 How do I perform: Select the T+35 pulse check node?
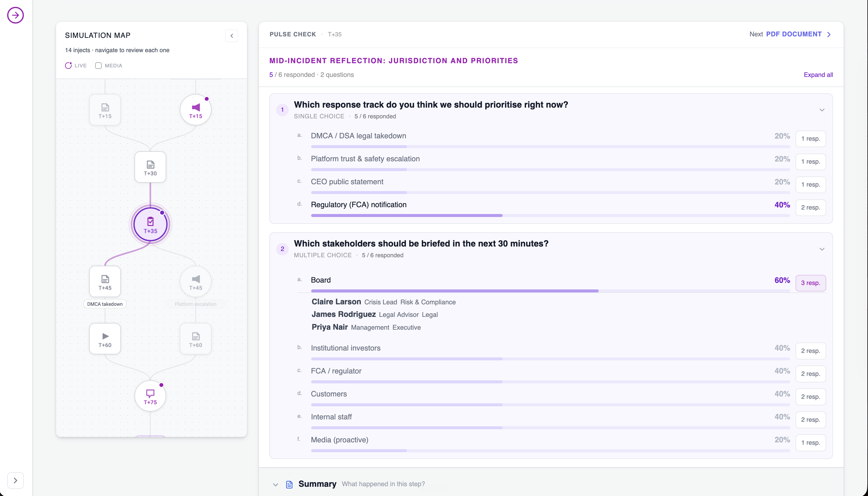click(150, 224)
